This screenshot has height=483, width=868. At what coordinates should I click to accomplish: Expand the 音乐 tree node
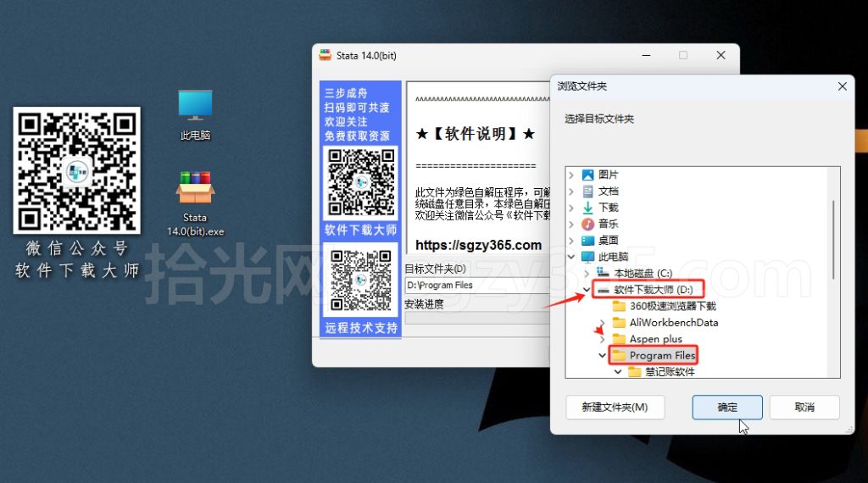(571, 224)
